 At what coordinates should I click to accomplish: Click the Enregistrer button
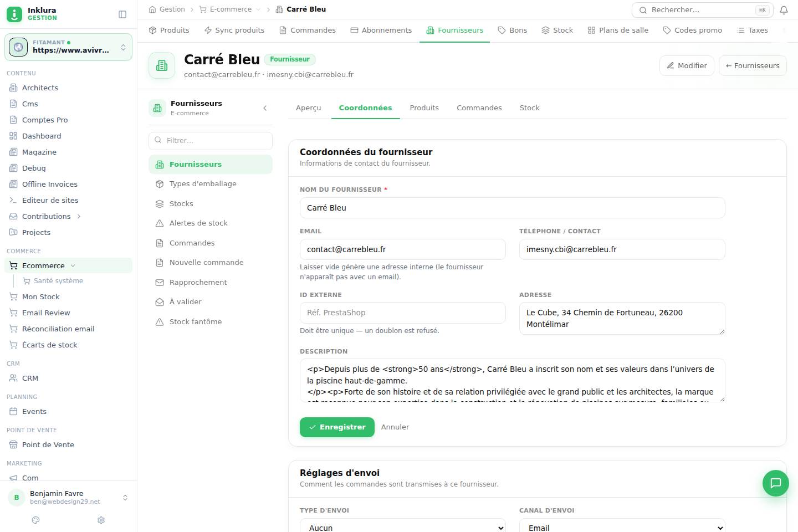pos(337,427)
